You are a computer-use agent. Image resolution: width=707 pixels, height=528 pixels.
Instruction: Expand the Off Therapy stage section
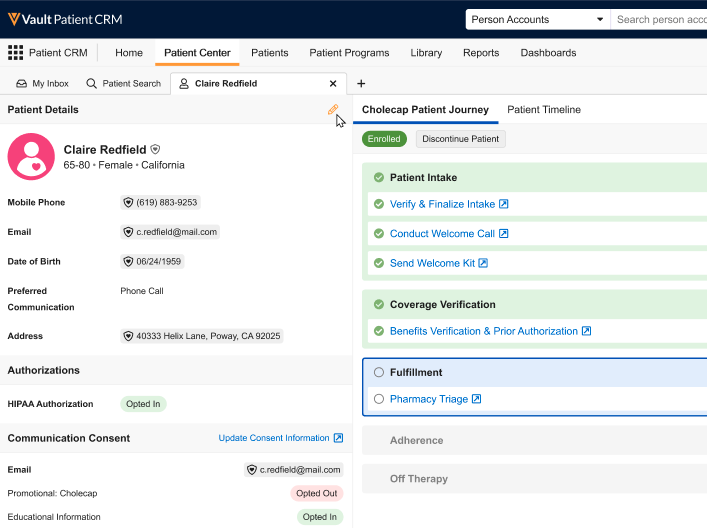(418, 479)
